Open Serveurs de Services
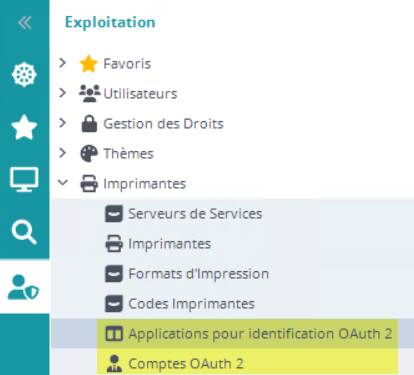This screenshot has width=414, height=375. click(195, 214)
